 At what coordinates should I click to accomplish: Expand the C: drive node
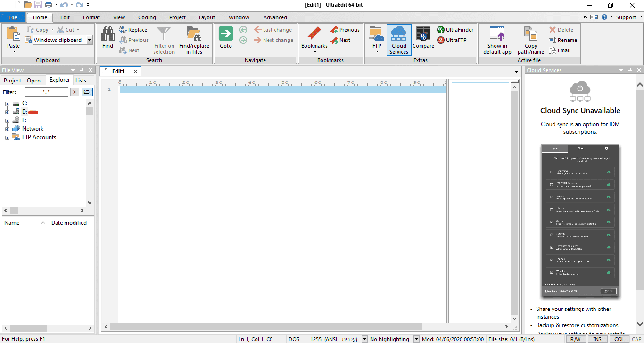click(x=7, y=103)
